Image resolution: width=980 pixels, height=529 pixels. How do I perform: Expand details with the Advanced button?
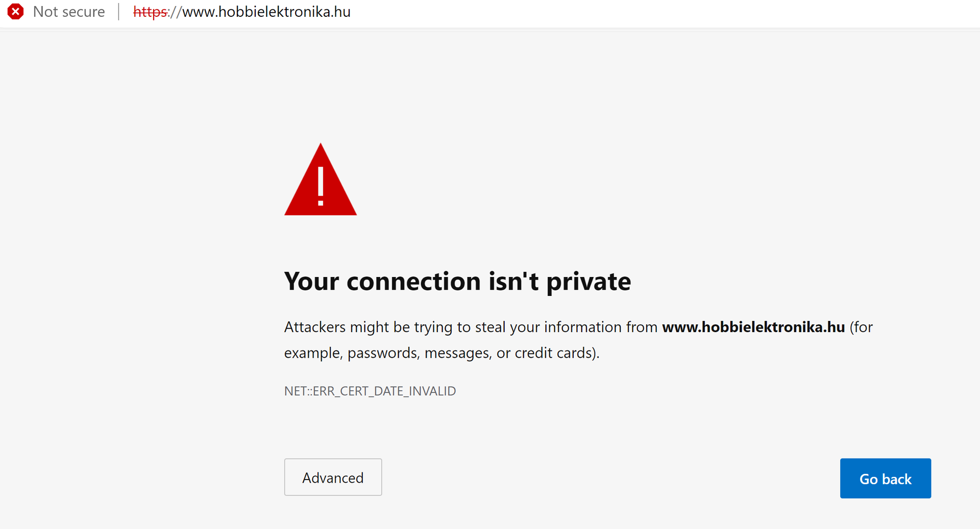tap(333, 477)
